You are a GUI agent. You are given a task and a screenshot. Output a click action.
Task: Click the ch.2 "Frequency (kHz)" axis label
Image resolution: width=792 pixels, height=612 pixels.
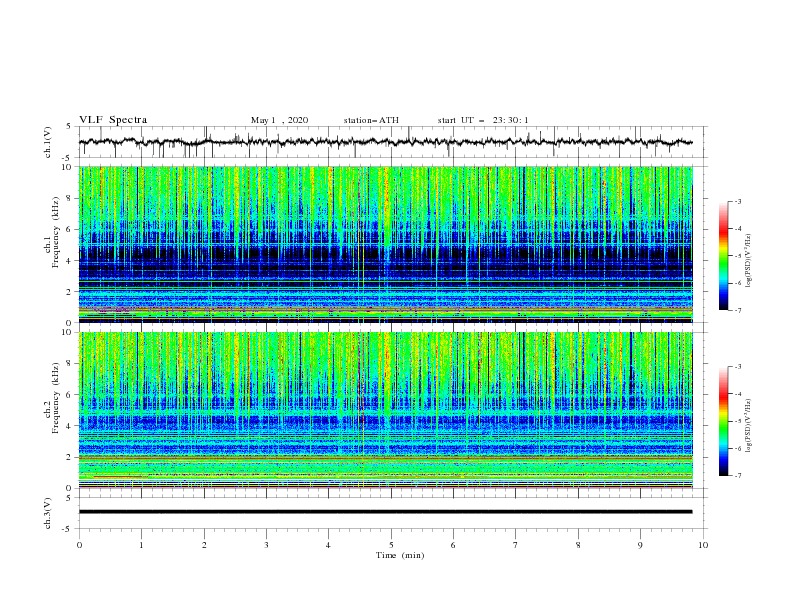pyautogui.click(x=55, y=398)
